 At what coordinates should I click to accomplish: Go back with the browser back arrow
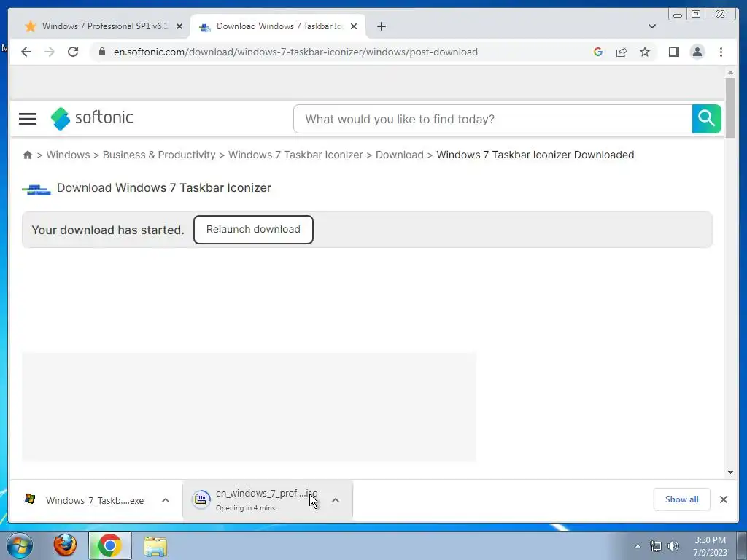tap(26, 52)
